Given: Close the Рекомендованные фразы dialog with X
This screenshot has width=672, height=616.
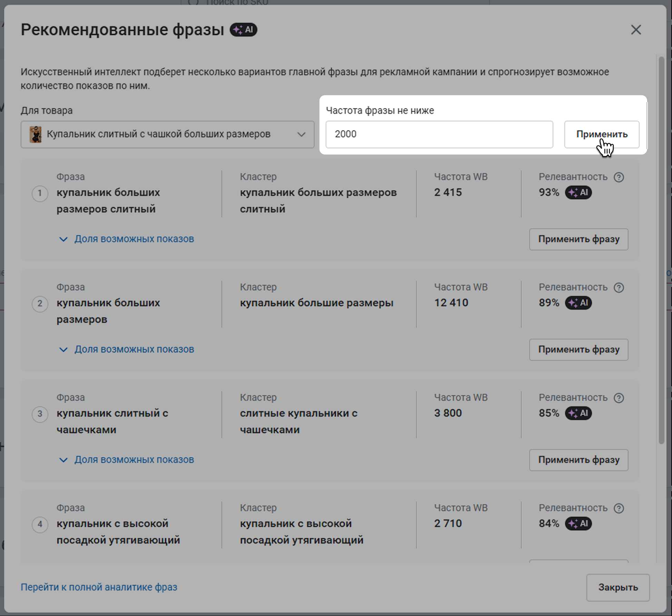Looking at the screenshot, I should click(636, 30).
